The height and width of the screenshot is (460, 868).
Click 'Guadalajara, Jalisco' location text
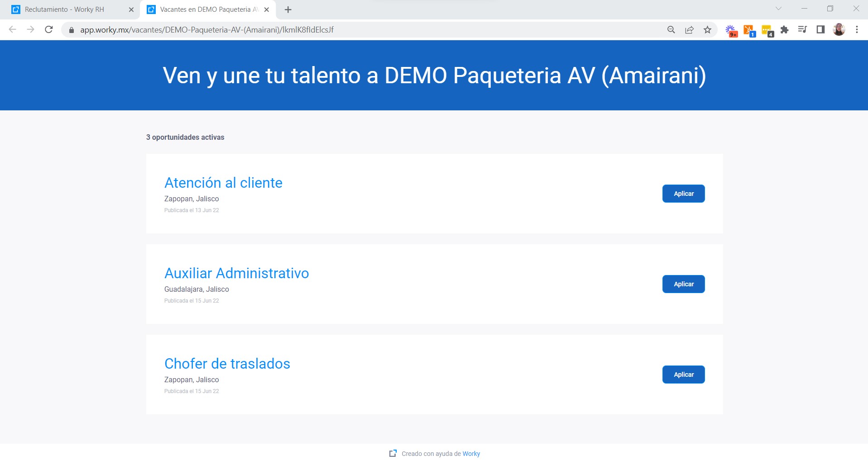(197, 289)
